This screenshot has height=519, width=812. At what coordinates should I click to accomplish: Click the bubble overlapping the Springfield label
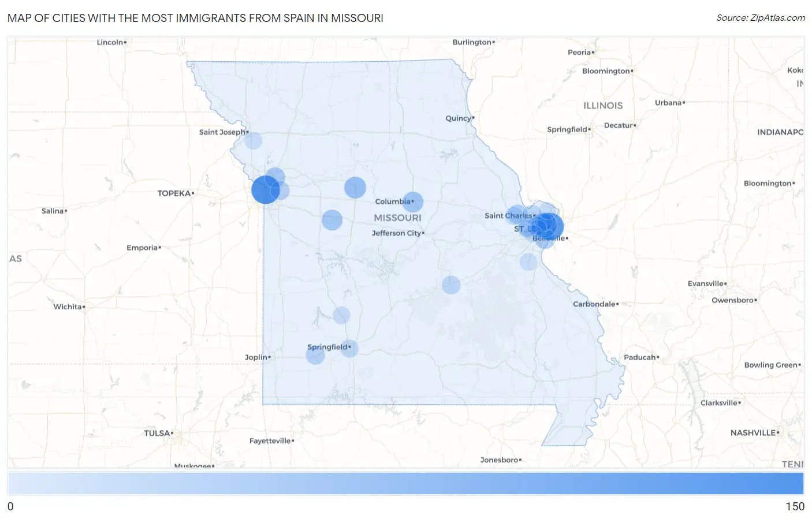click(349, 348)
